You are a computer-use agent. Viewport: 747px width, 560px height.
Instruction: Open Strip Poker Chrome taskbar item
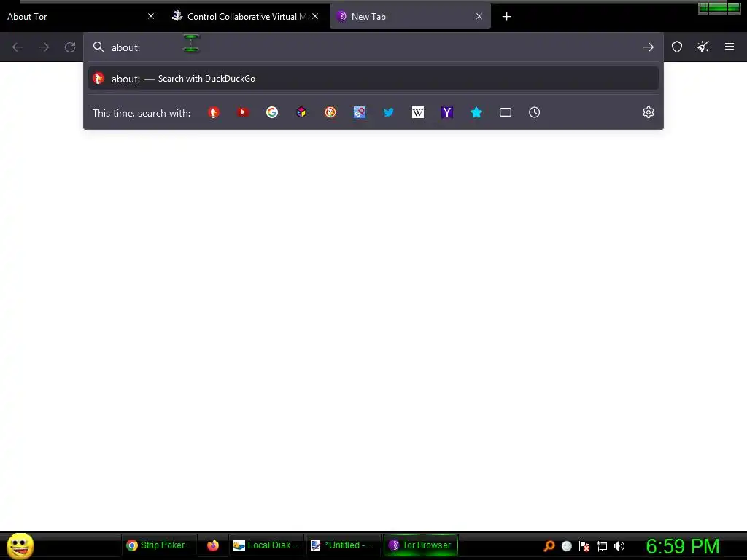pos(158,545)
